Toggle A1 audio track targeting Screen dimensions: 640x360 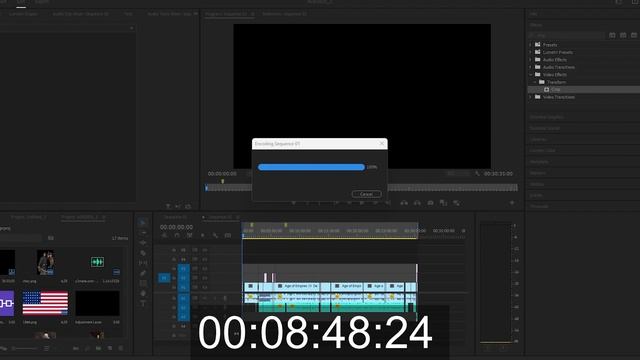coord(183,298)
